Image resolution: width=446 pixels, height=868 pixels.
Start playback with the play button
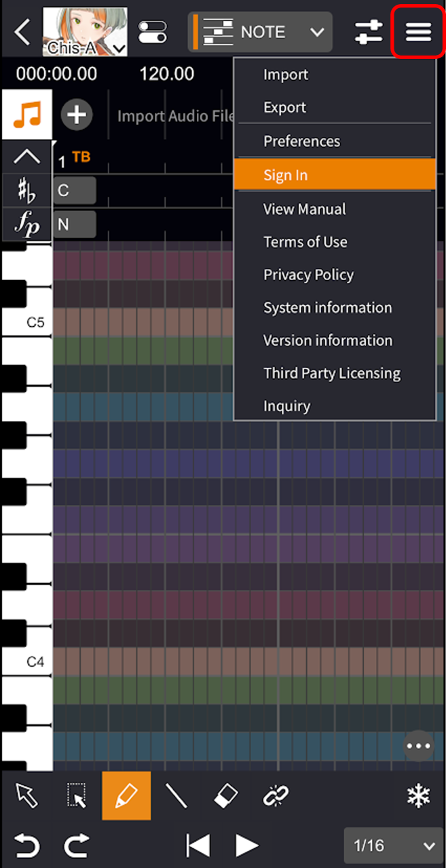246,846
